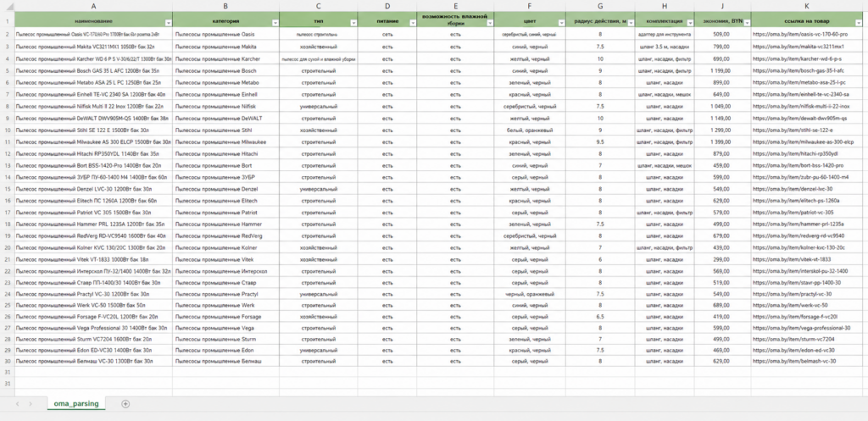868x421 pixels.
Task: Click cell Пылесос промышленный Metabo ASA 25 L PC
Action: point(93,82)
